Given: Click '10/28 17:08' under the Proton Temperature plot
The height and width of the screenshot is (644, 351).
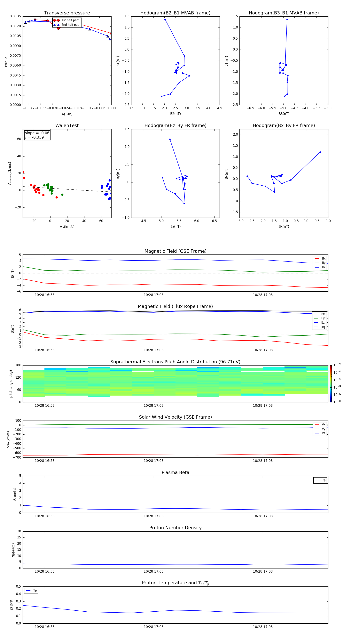Looking at the screenshot, I should [262, 627].
